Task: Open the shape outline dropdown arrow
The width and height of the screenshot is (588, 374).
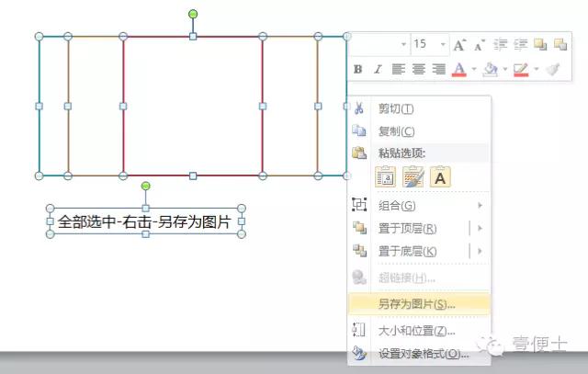Action: (x=537, y=69)
